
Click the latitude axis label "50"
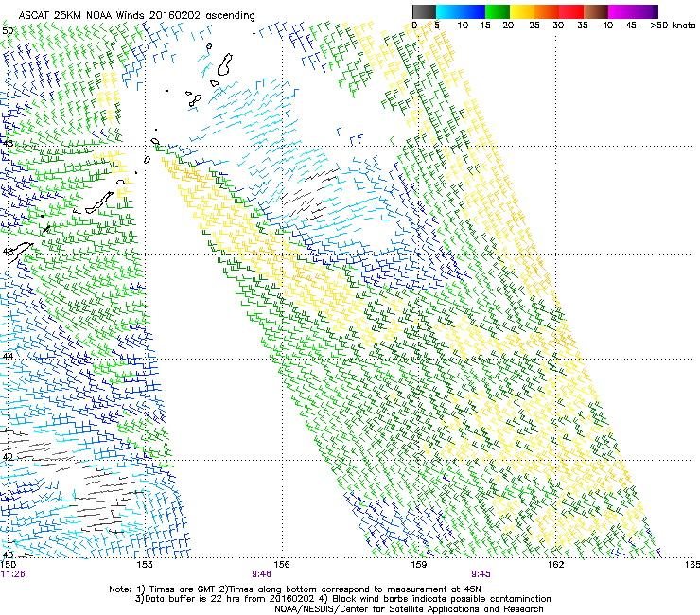point(8,31)
